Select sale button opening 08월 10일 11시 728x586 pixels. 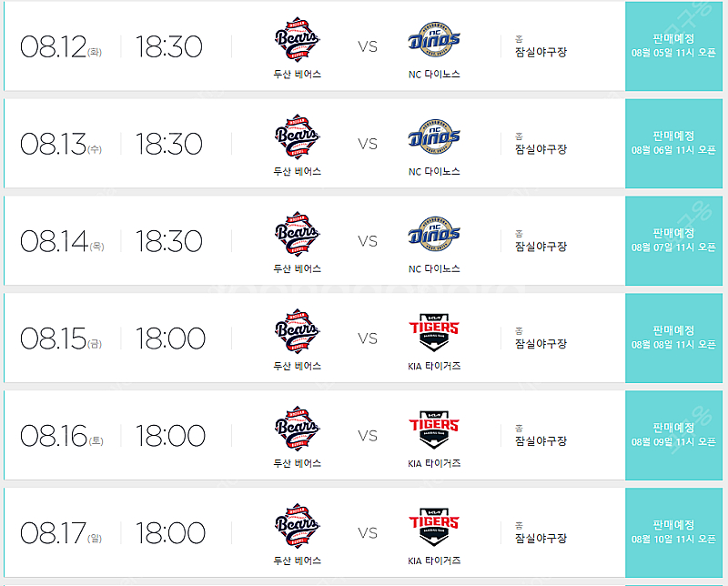(673, 532)
